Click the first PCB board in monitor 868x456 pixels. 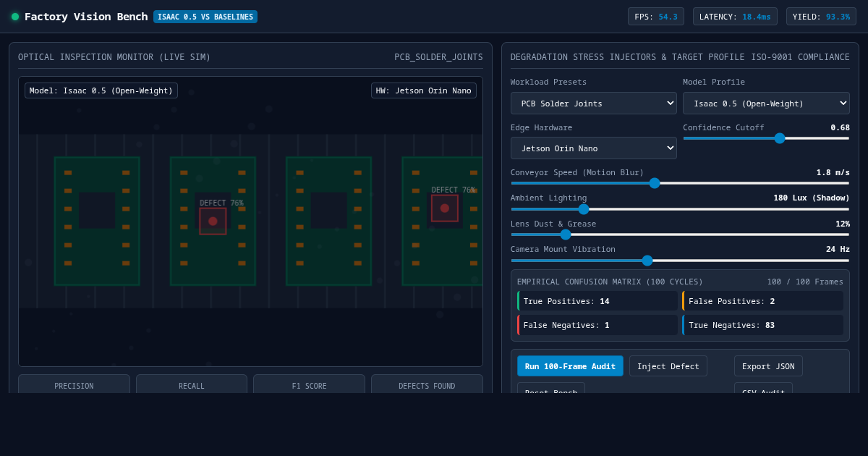(x=97, y=221)
